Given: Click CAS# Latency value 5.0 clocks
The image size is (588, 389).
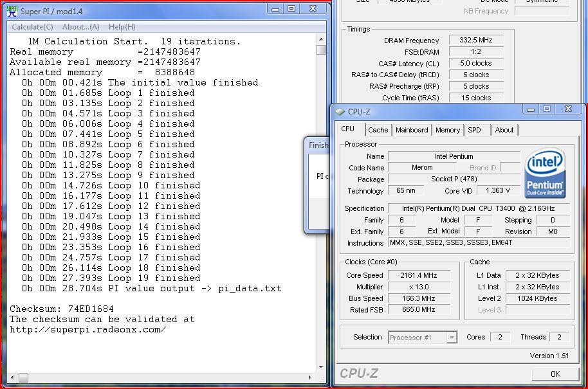Looking at the screenshot, I should [476, 64].
